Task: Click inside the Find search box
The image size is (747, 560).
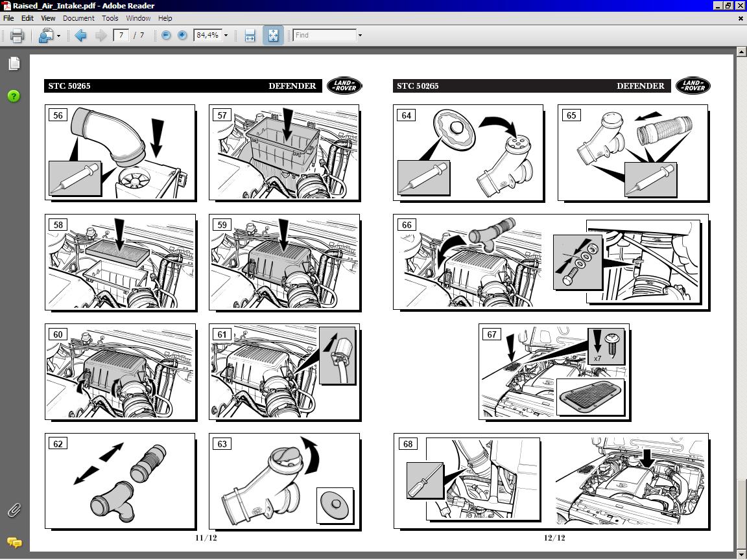Action: click(x=324, y=36)
